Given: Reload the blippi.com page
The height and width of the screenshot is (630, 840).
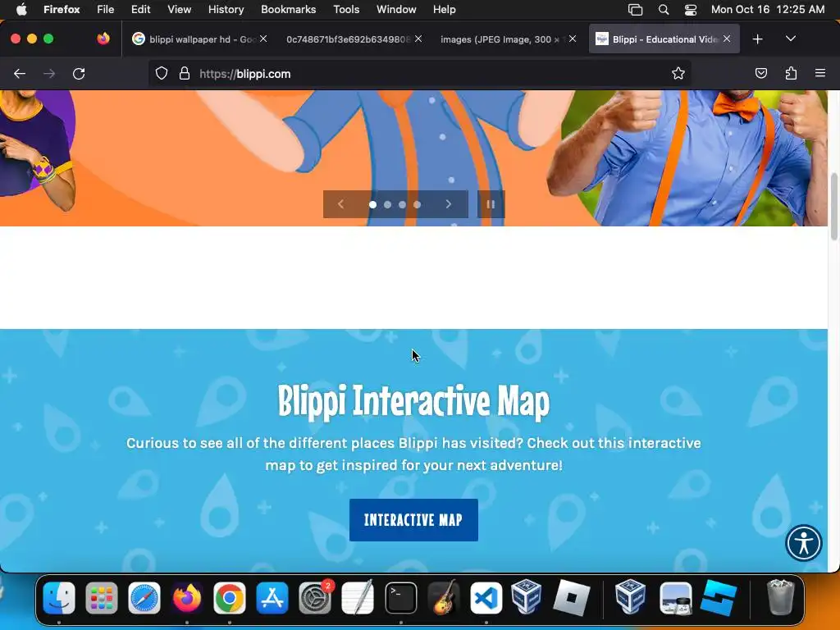Looking at the screenshot, I should coord(79,73).
